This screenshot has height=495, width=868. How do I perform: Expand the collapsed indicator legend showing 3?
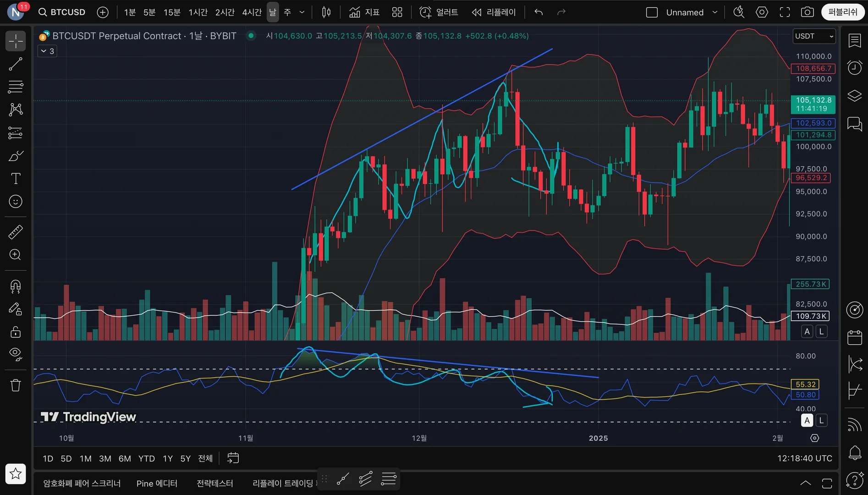(x=47, y=51)
